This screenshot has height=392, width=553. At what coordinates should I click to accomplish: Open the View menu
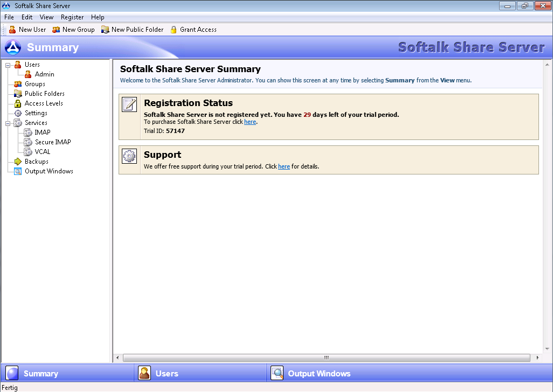(47, 17)
